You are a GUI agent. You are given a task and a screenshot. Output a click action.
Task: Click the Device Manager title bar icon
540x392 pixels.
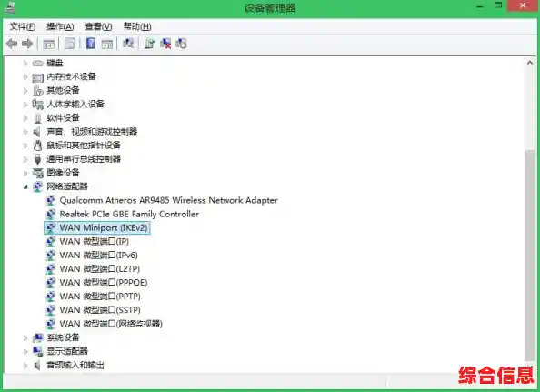[10, 7]
